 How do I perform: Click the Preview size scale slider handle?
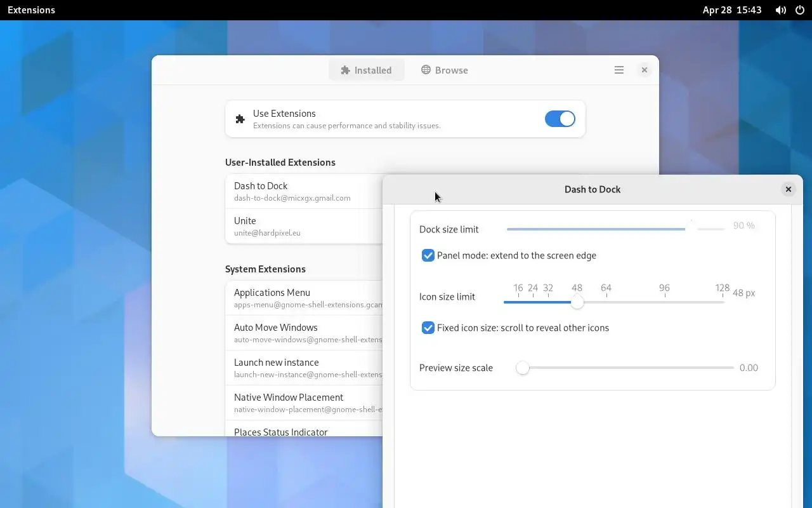click(x=522, y=368)
